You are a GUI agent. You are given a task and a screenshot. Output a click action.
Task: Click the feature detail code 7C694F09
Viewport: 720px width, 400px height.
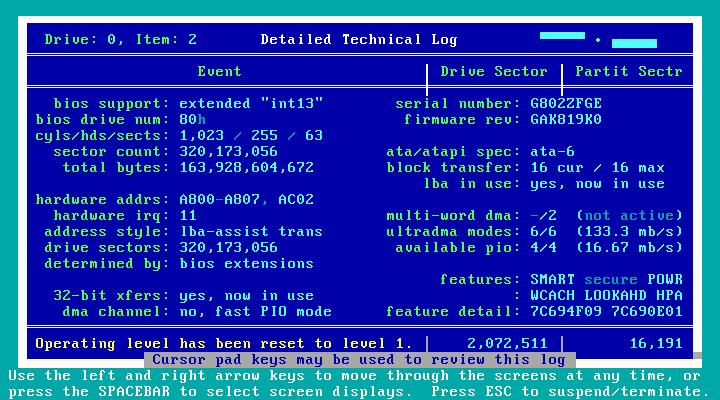(566, 312)
